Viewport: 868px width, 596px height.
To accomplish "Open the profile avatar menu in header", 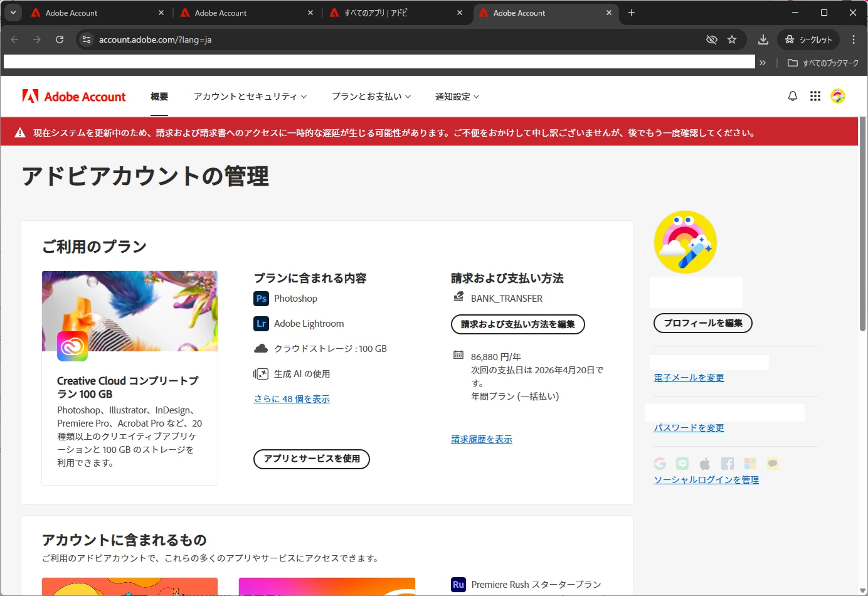I will click(x=838, y=96).
